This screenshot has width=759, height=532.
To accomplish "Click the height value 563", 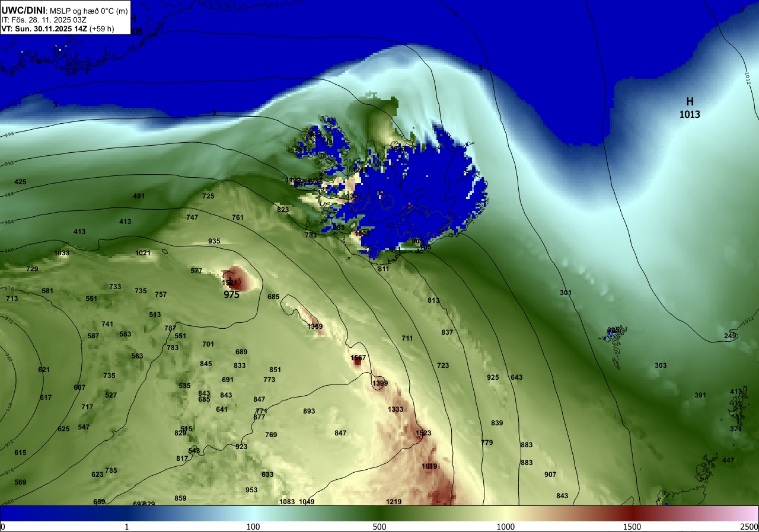I will (137, 356).
